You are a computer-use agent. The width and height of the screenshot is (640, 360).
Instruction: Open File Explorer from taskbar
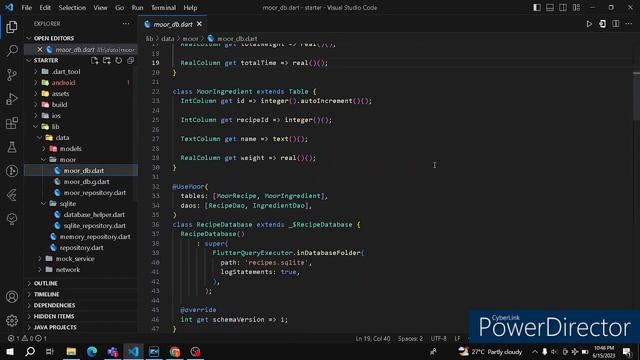click(x=71, y=351)
